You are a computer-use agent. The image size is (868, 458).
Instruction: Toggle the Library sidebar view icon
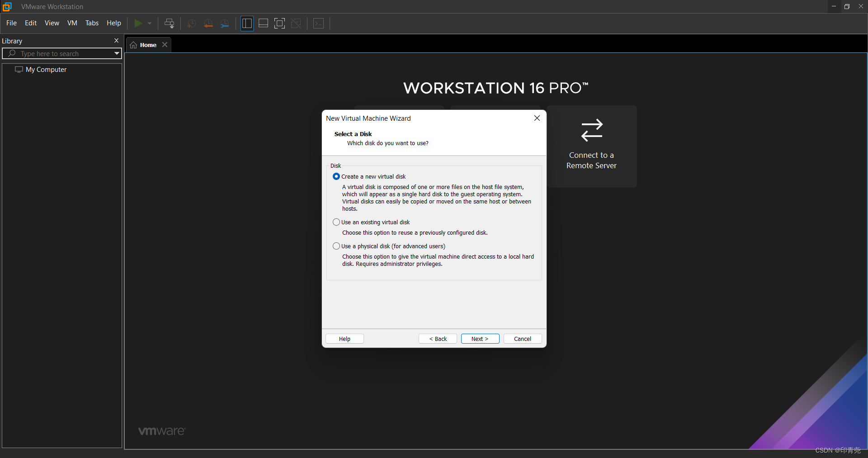coord(247,24)
